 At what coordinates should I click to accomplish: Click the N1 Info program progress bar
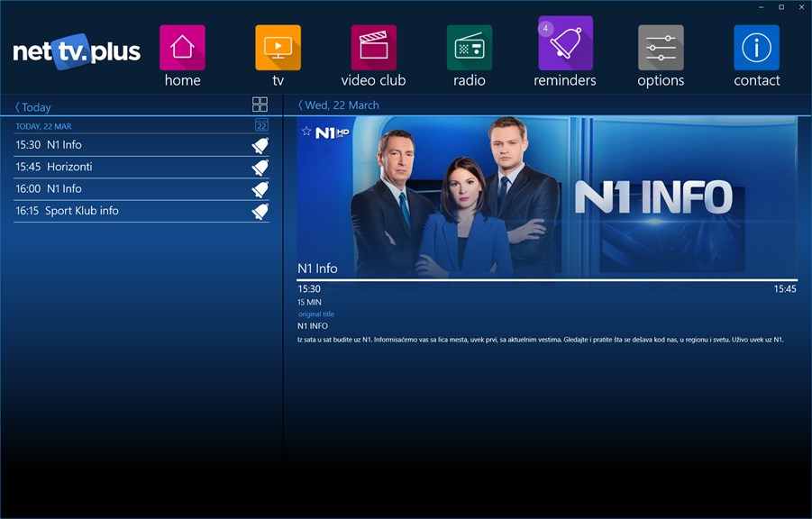(x=547, y=279)
